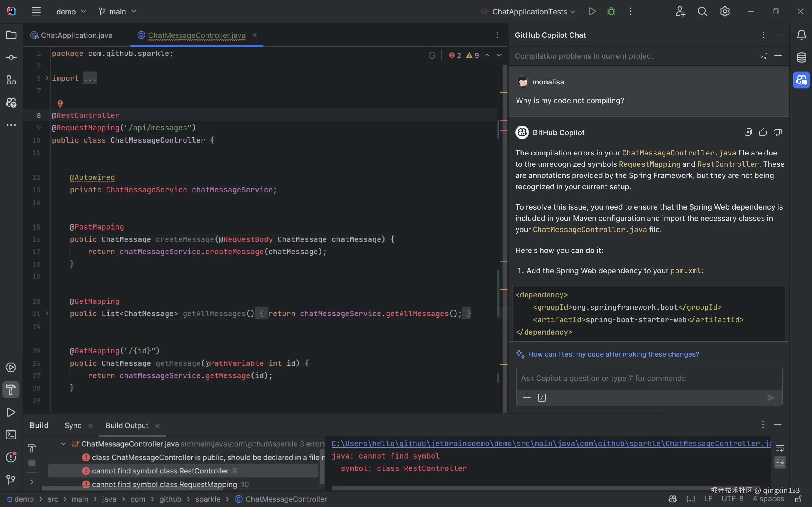
Task: Open the demo project dropdown
Action: (x=71, y=11)
